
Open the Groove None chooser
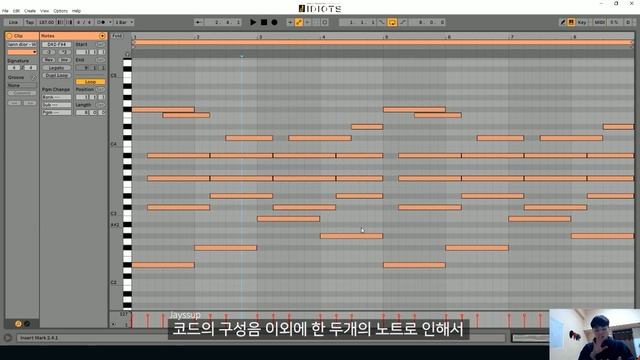22,85
